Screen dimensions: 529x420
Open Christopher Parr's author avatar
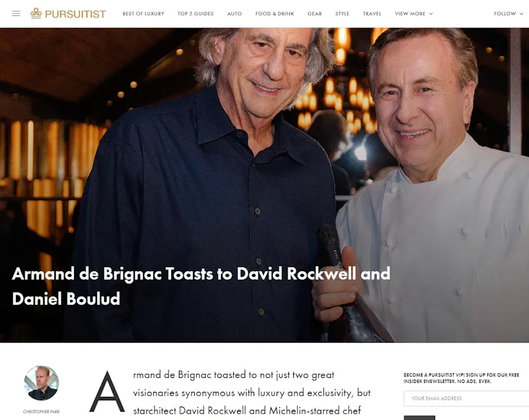pos(42,383)
